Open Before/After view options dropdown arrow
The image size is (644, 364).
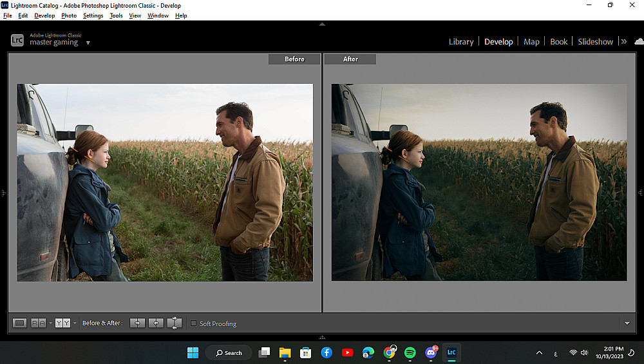click(75, 323)
